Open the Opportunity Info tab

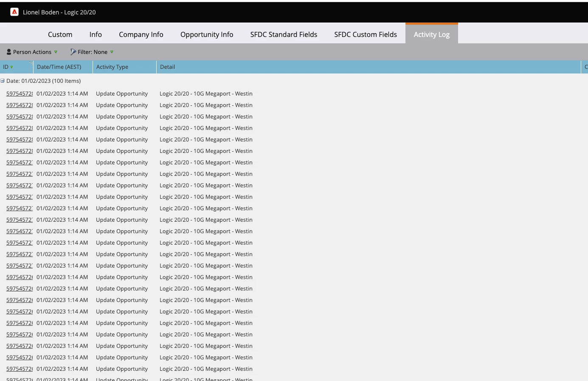207,34
